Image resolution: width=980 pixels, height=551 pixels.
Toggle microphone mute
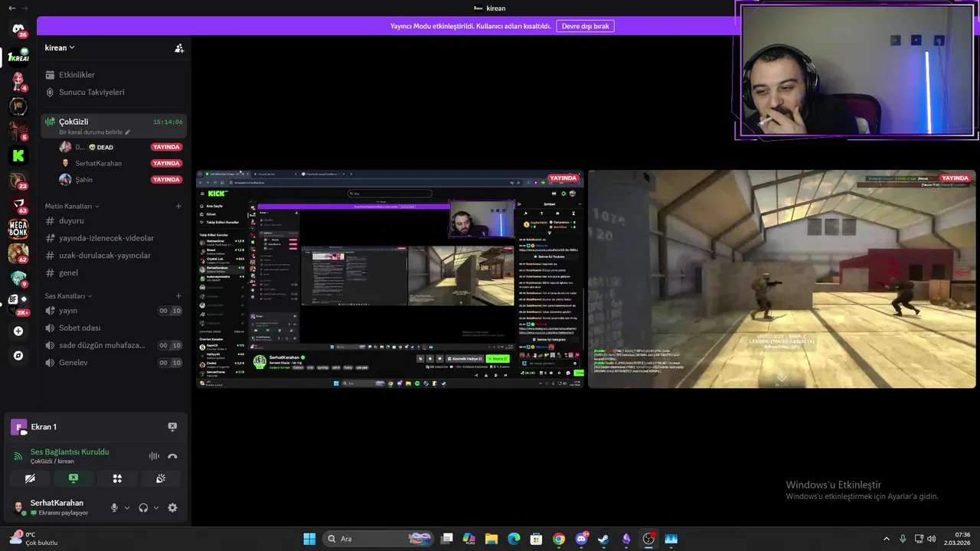114,507
